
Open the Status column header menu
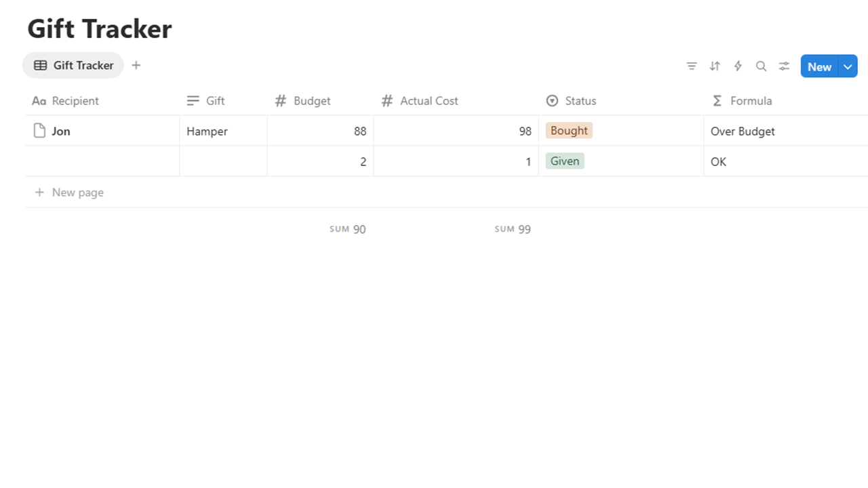[x=621, y=101]
